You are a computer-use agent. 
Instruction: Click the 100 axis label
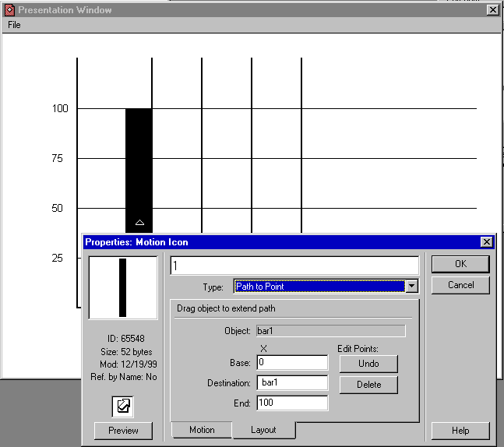(60, 108)
